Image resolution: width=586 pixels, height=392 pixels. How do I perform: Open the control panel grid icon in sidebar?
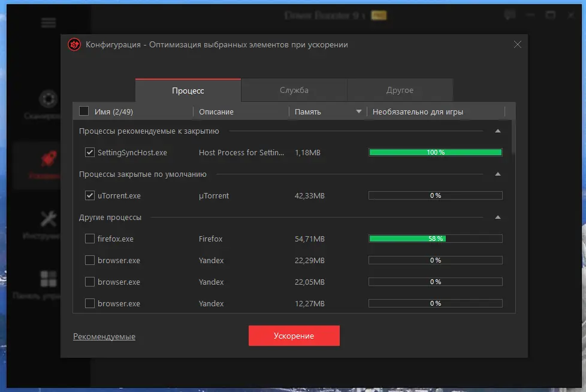click(49, 279)
